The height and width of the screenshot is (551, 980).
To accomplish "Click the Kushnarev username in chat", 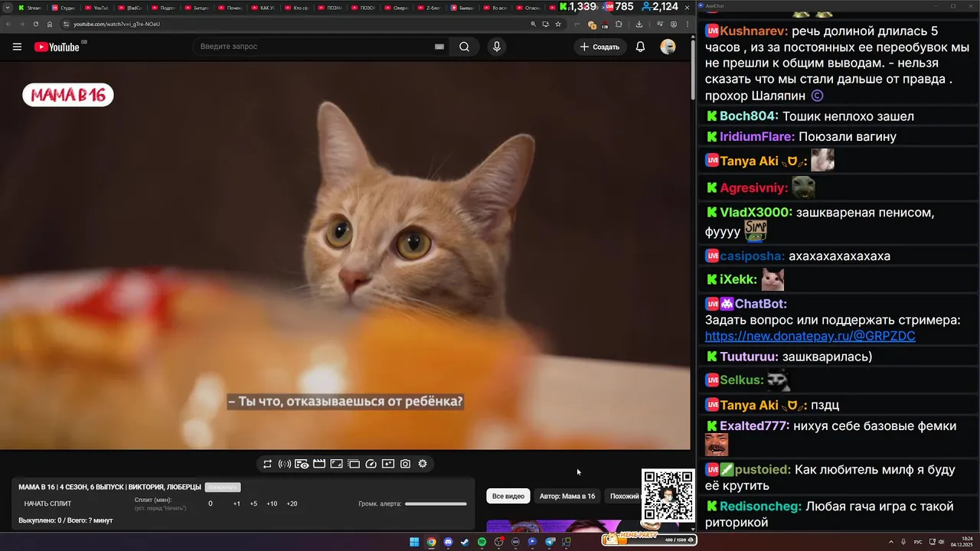I will point(753,32).
